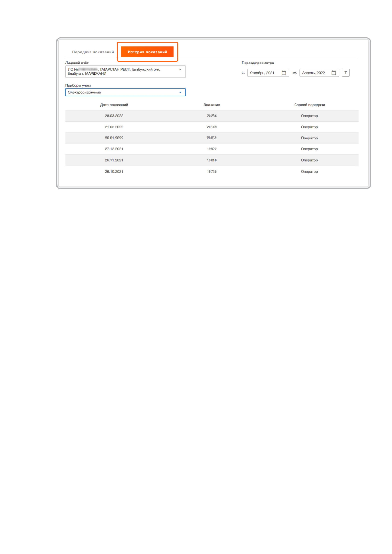This screenshot has width=392, height=554.
Task: Click the Способ передачи column header
Action: tap(309, 105)
